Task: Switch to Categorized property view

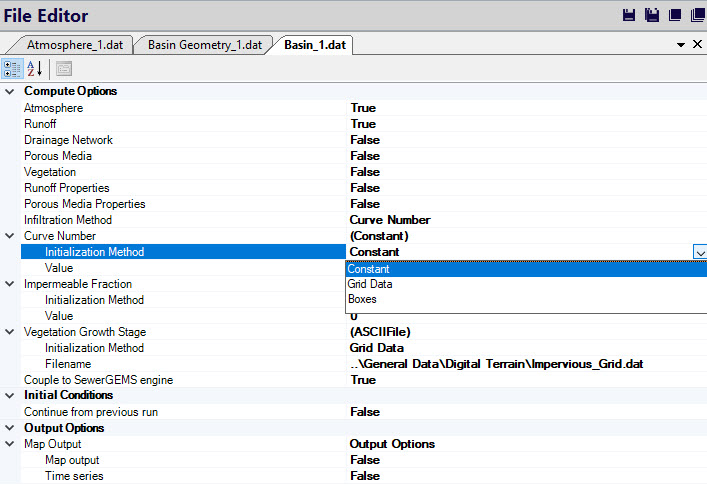Action: tap(12, 69)
